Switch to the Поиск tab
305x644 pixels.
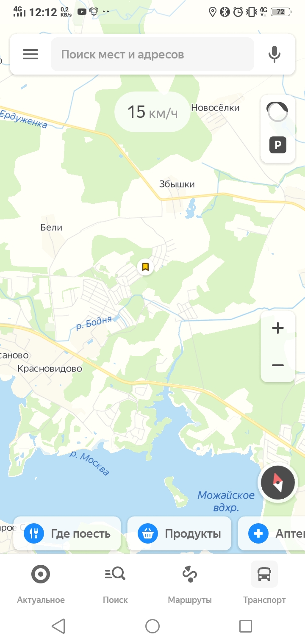[x=115, y=584]
